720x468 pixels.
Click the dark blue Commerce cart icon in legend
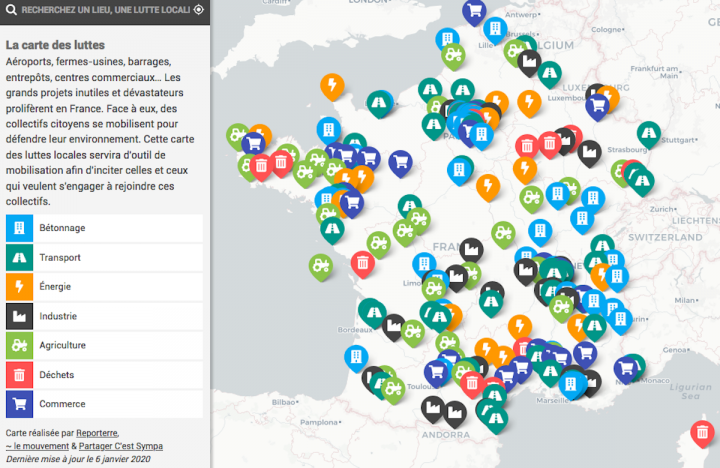pyautogui.click(x=19, y=404)
